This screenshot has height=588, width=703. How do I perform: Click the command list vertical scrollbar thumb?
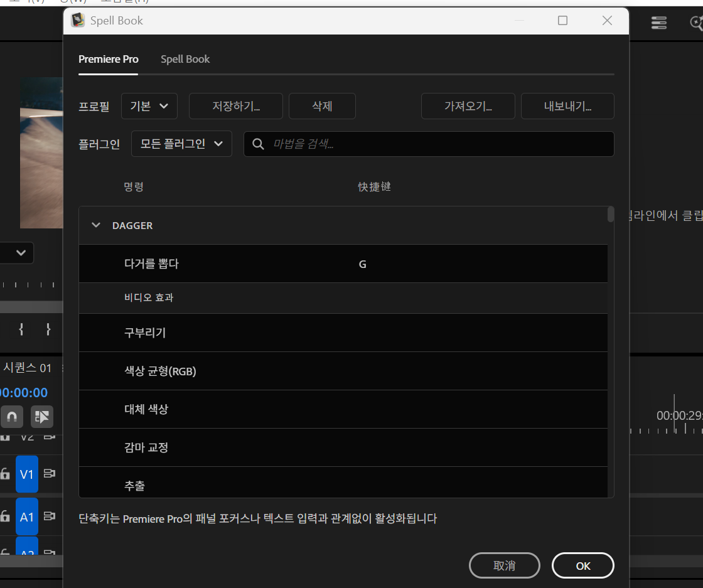611,214
